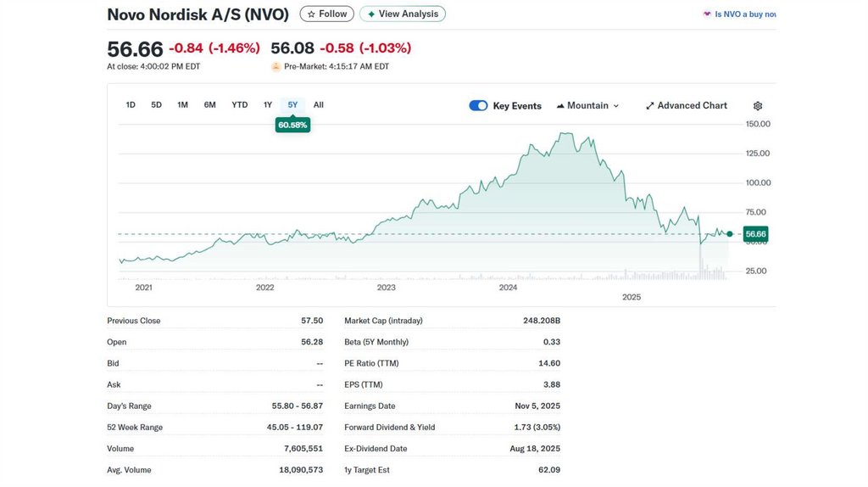This screenshot has height=487, width=868.
Task: Switch to the 6M range tab
Action: (209, 105)
